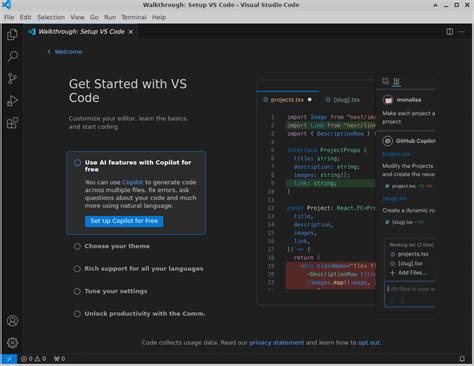Open the Extensions view
The image size is (474, 366).
[x=12, y=123]
